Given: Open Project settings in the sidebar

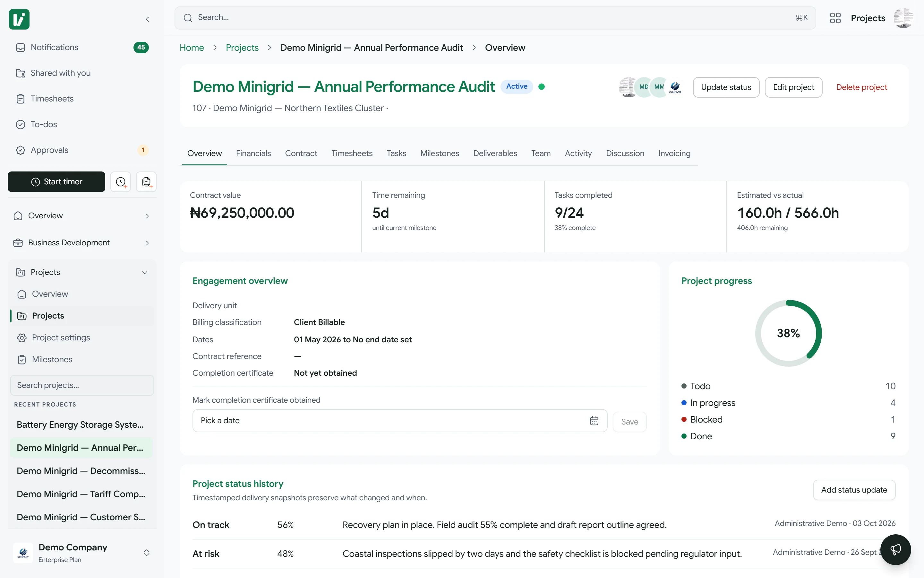Looking at the screenshot, I should click(82, 337).
